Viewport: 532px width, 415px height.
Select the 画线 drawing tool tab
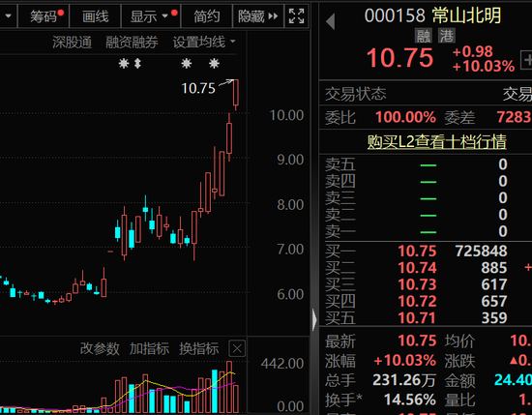[96, 15]
